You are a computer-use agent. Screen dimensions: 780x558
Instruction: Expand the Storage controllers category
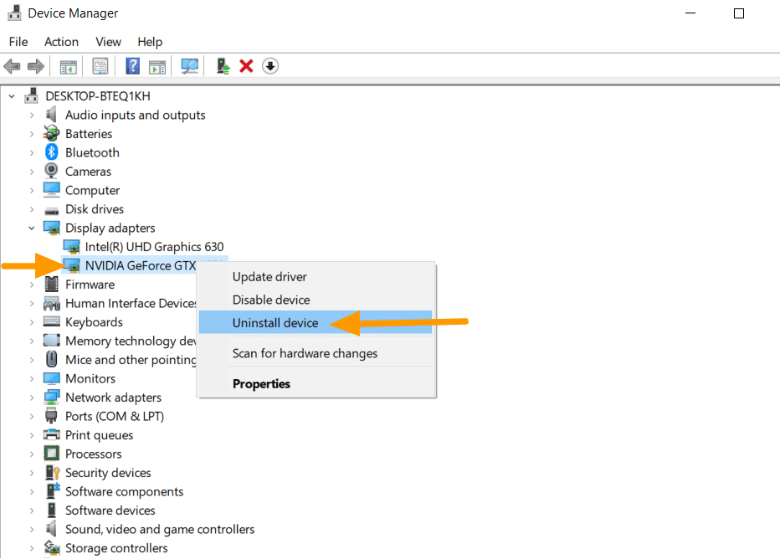[x=31, y=548]
